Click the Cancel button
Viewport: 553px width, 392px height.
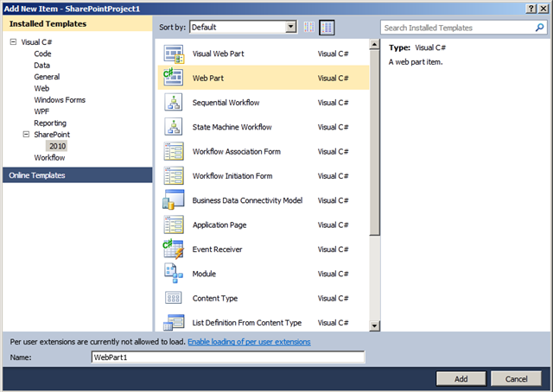(x=516, y=378)
